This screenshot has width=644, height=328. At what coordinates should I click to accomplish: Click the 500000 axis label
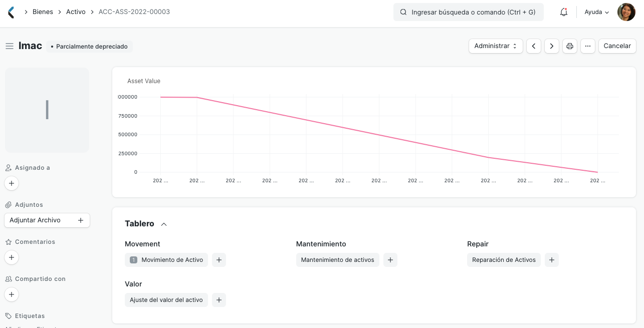(128, 135)
